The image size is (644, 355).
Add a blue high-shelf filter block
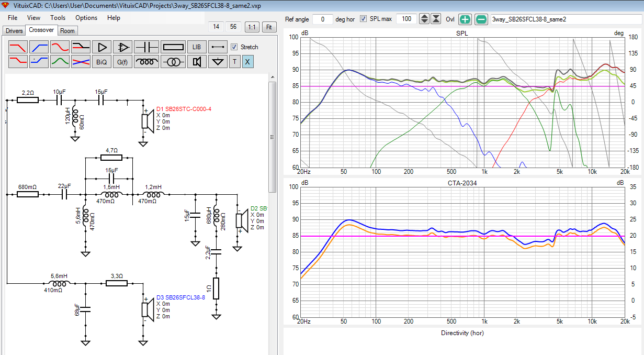point(39,61)
